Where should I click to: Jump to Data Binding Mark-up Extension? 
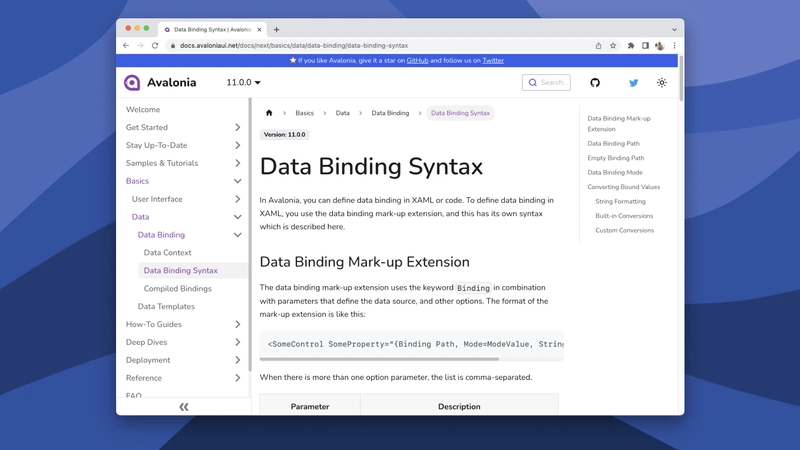tap(619, 123)
